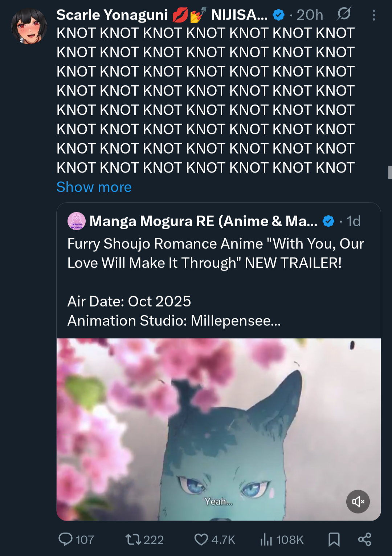Click the Grok slashed-circle icon
Image resolution: width=392 pixels, height=556 pixels.
pyautogui.click(x=343, y=14)
